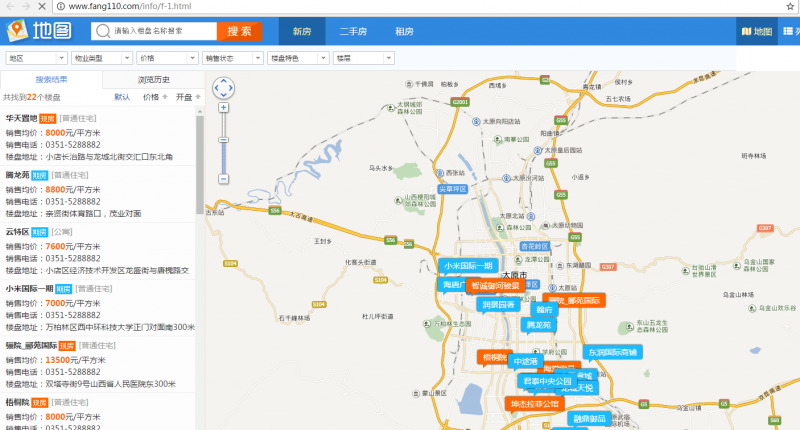Switch to the 二手房 tab
The image size is (800, 430).
pos(353,31)
